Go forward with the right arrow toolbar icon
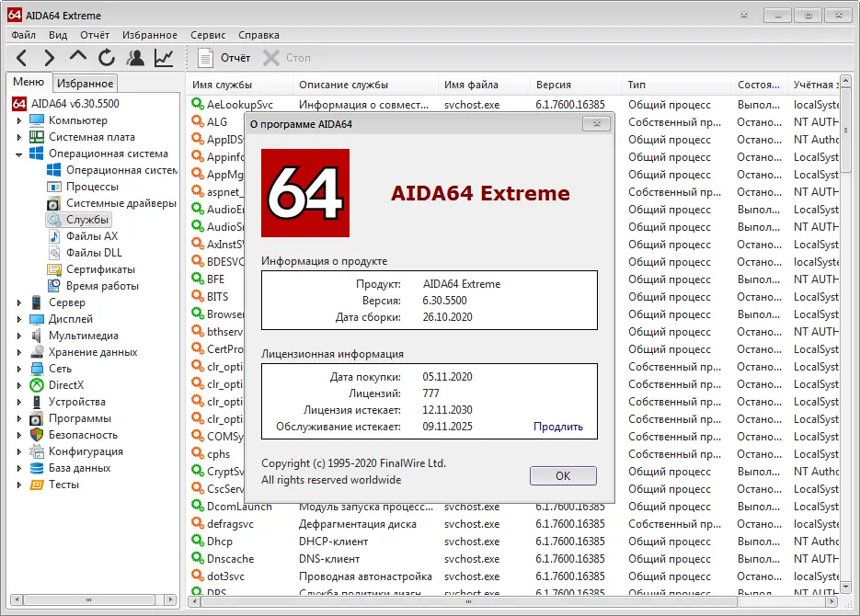This screenshot has width=860, height=616. tap(50, 58)
